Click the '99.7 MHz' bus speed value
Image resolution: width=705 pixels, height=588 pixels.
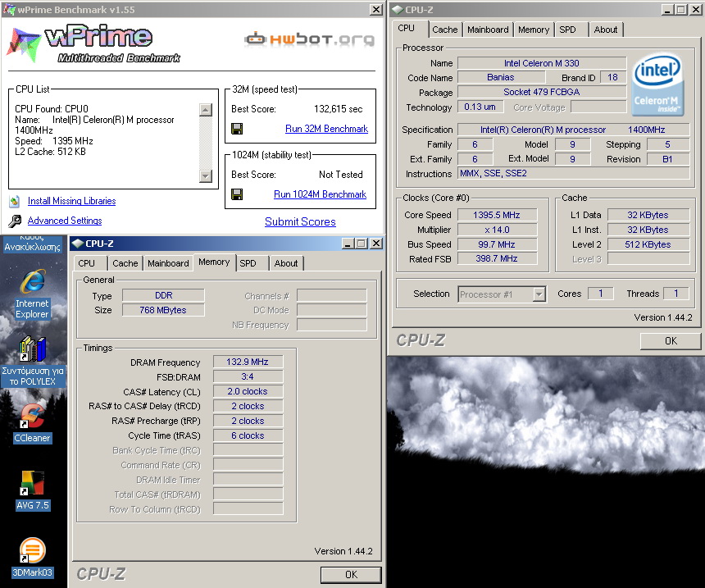pyautogui.click(x=497, y=244)
